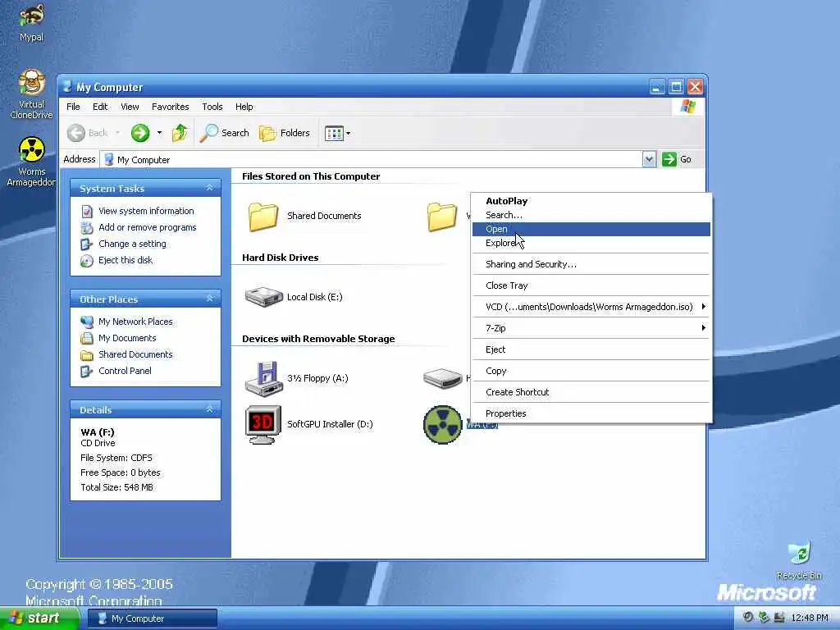Expand the Address bar dropdown
Viewport: 840px width, 630px height.
coord(649,159)
